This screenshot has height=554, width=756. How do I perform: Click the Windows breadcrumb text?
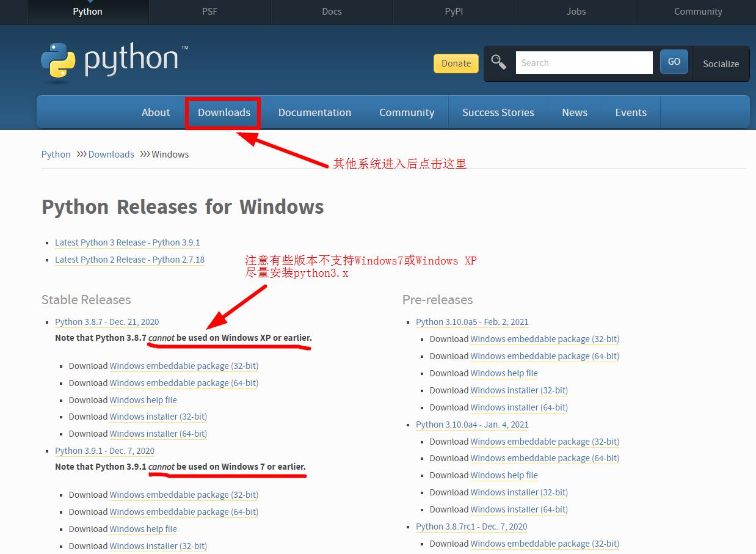[x=170, y=155]
